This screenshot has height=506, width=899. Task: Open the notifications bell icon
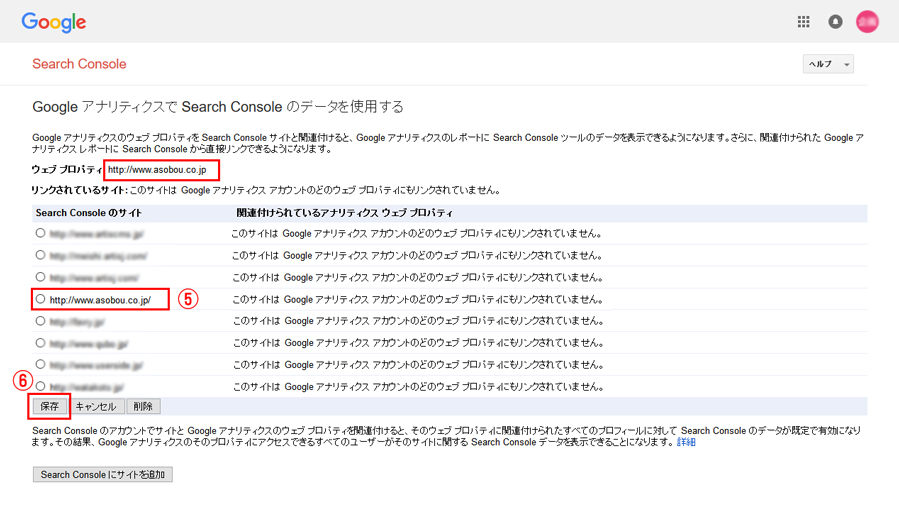point(835,22)
